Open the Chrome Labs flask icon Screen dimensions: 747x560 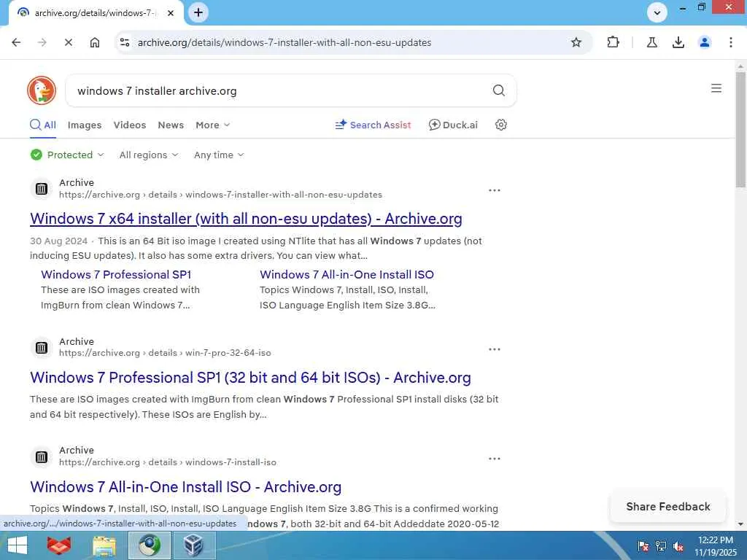[x=651, y=42]
